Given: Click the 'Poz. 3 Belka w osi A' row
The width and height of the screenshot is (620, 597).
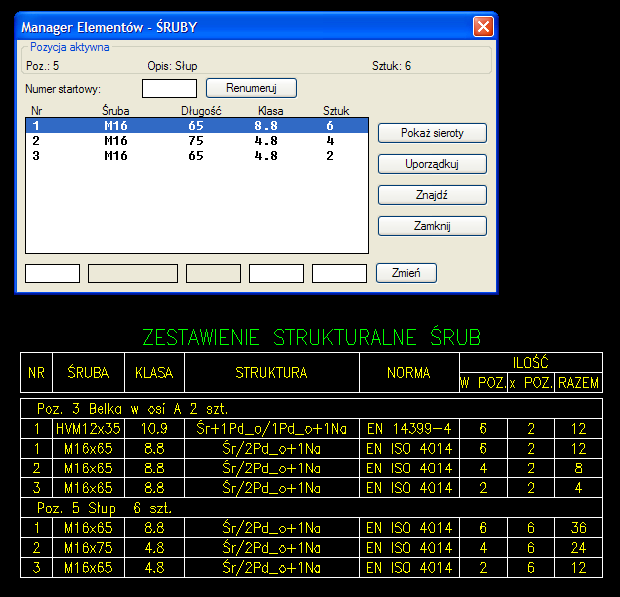Looking at the screenshot, I should coord(311,409).
